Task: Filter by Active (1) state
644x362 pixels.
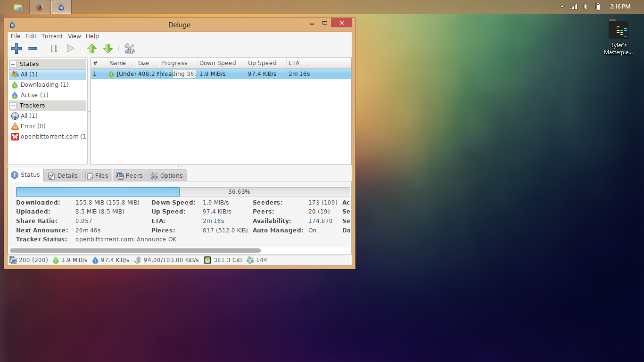Action: pos(48,95)
